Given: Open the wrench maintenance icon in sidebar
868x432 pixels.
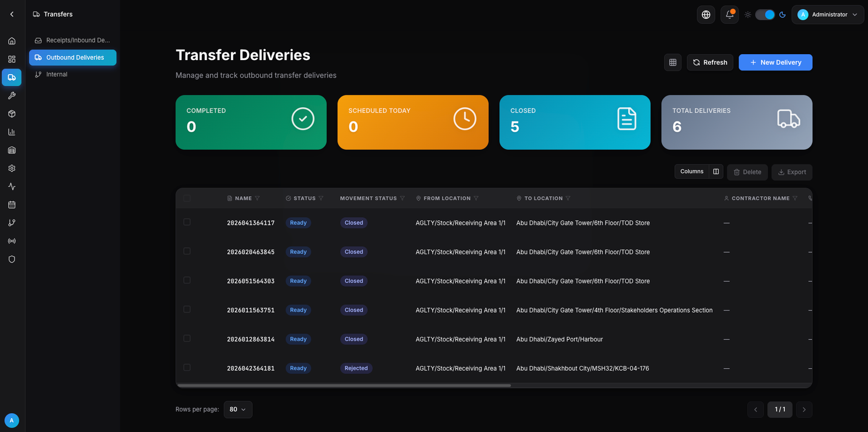Looking at the screenshot, I should 12,95.
